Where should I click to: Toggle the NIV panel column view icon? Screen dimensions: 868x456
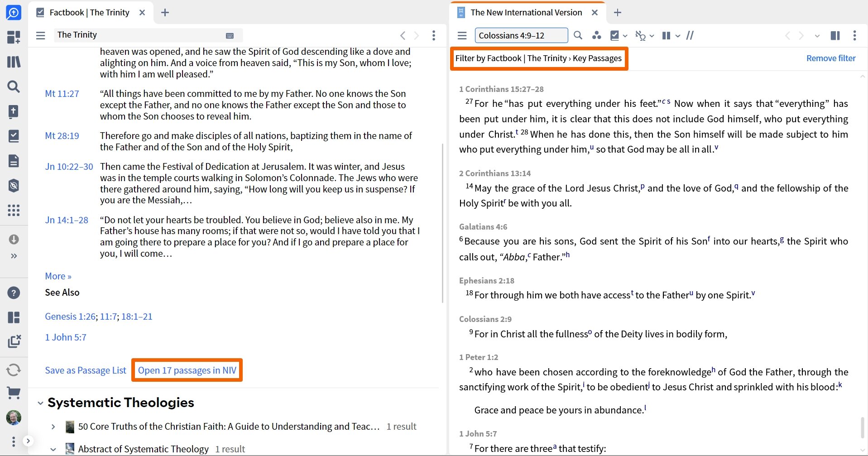pyautogui.click(x=835, y=35)
